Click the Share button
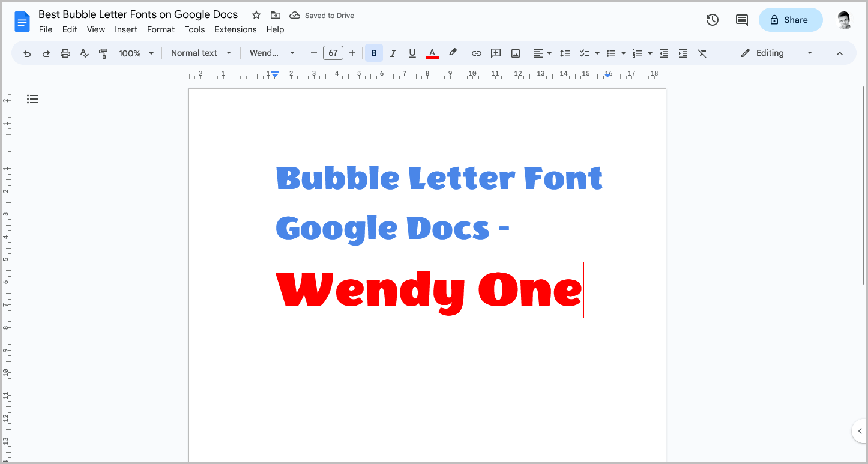 [791, 19]
